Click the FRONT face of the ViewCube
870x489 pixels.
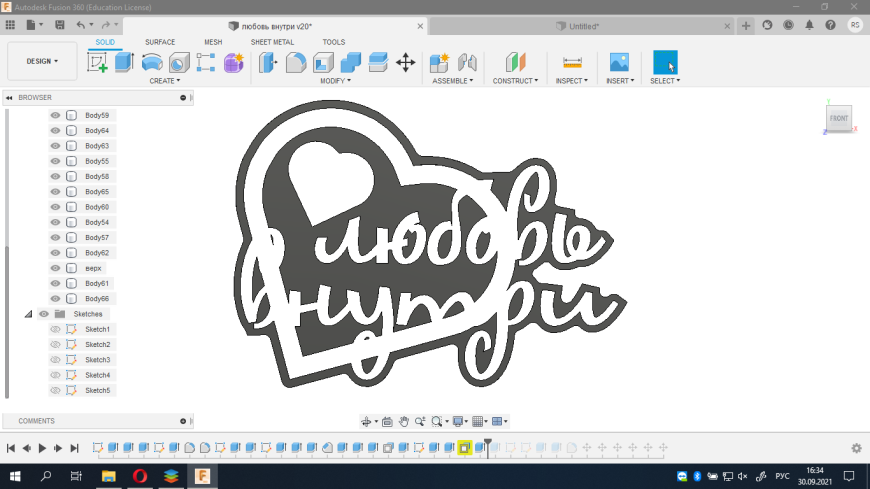pos(838,119)
